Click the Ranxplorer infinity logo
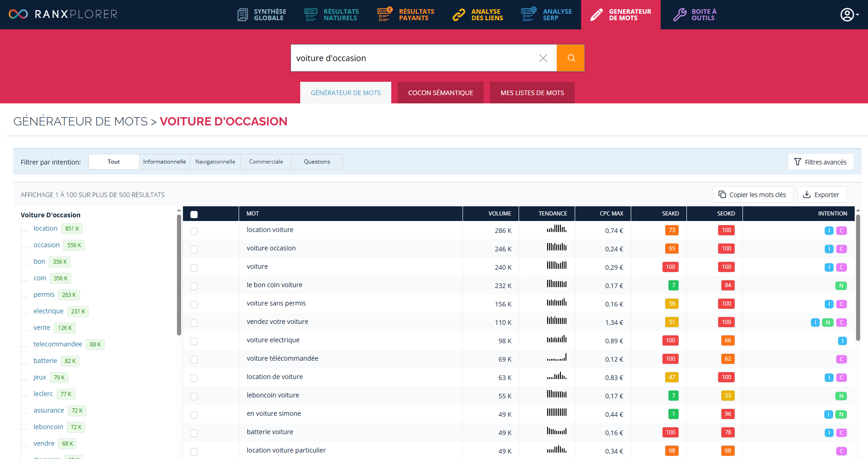868x459 pixels. [18, 14]
